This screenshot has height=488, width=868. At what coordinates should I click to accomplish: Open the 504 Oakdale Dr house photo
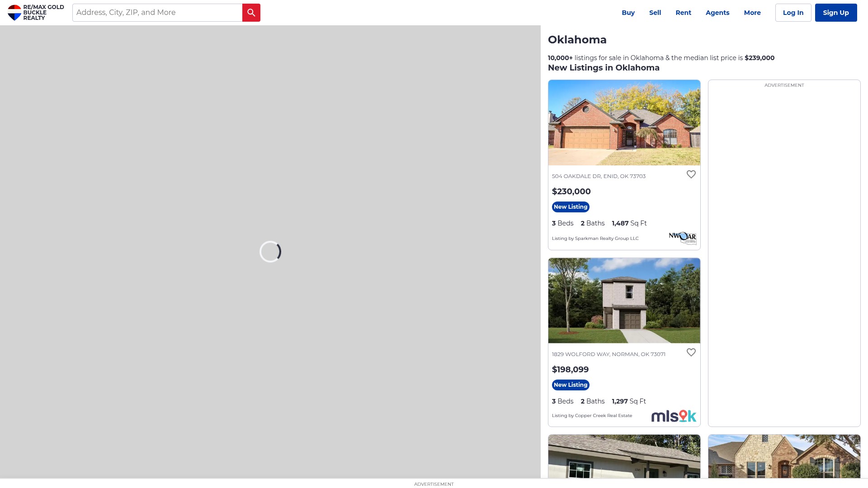[624, 122]
